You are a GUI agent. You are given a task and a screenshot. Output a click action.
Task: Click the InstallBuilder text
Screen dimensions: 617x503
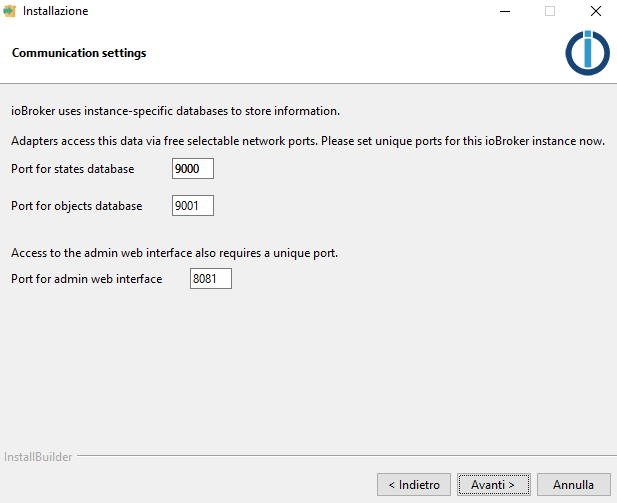coord(38,457)
